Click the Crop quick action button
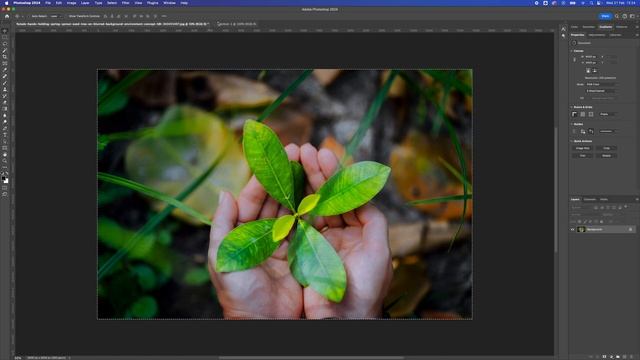This screenshot has height=360, width=640. [606, 148]
